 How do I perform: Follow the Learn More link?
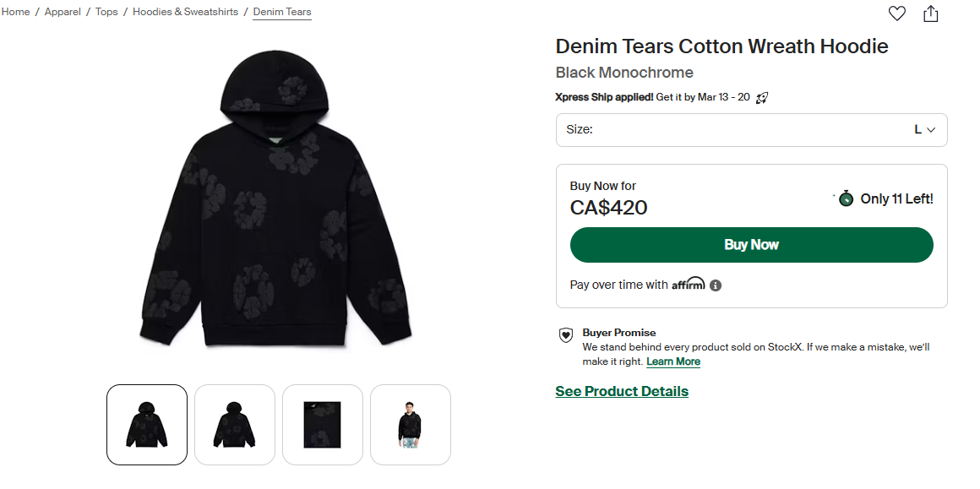point(672,361)
